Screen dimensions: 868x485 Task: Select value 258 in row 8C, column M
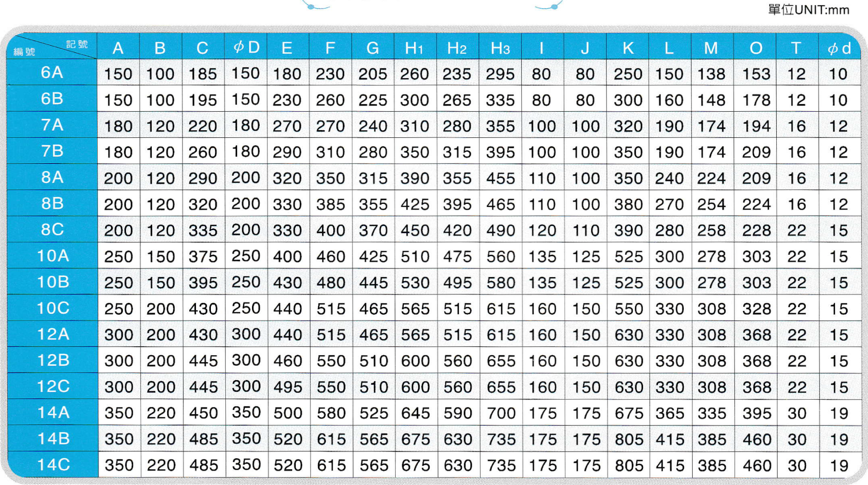711,231
